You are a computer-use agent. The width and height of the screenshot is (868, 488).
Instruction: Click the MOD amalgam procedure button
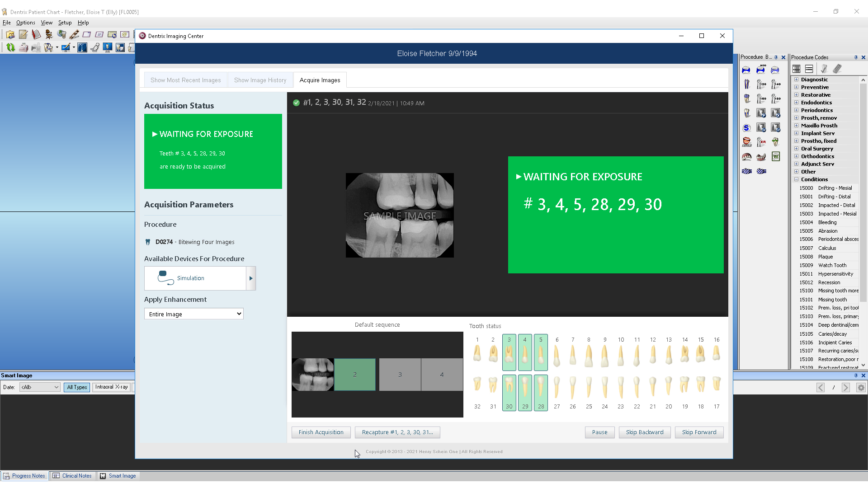760,70
